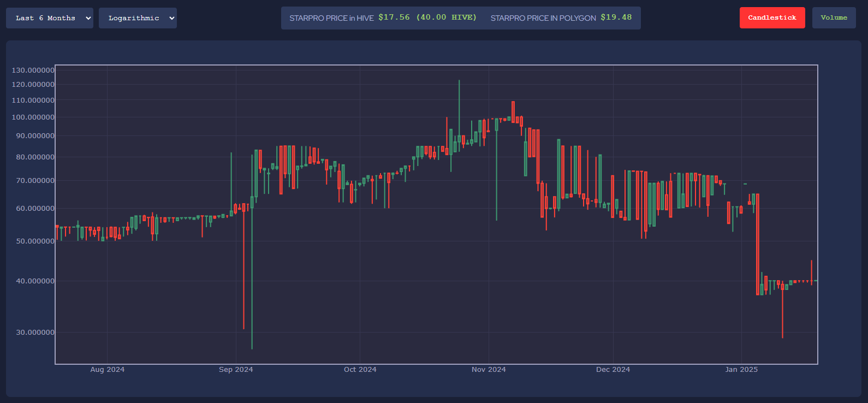This screenshot has height=403, width=868.
Task: Click the $17.56 (40.00 HIVE) price value
Action: [x=427, y=17]
